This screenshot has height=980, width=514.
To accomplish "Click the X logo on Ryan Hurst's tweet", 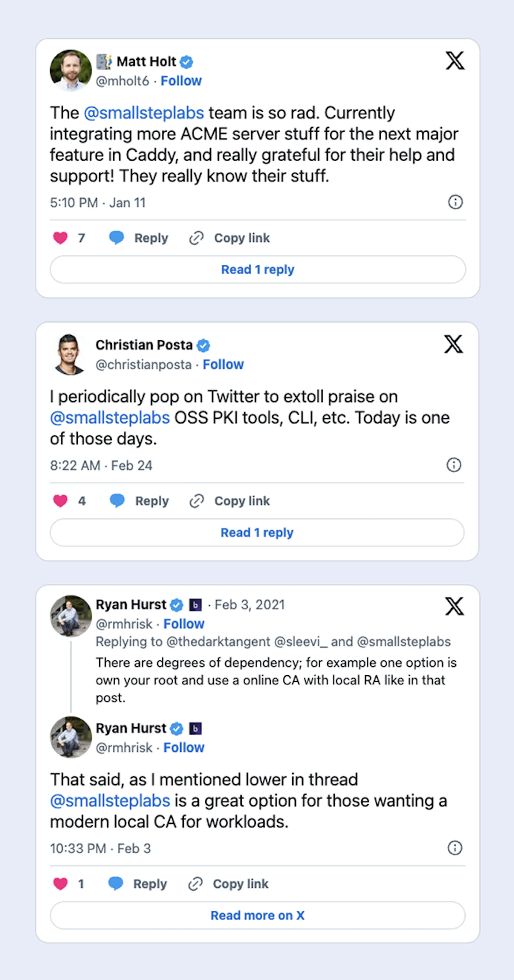I will coord(454,606).
